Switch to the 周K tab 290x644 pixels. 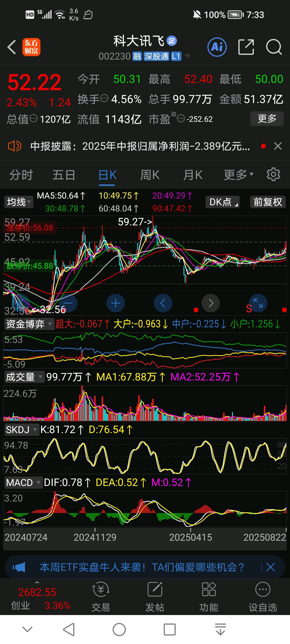coord(150,175)
